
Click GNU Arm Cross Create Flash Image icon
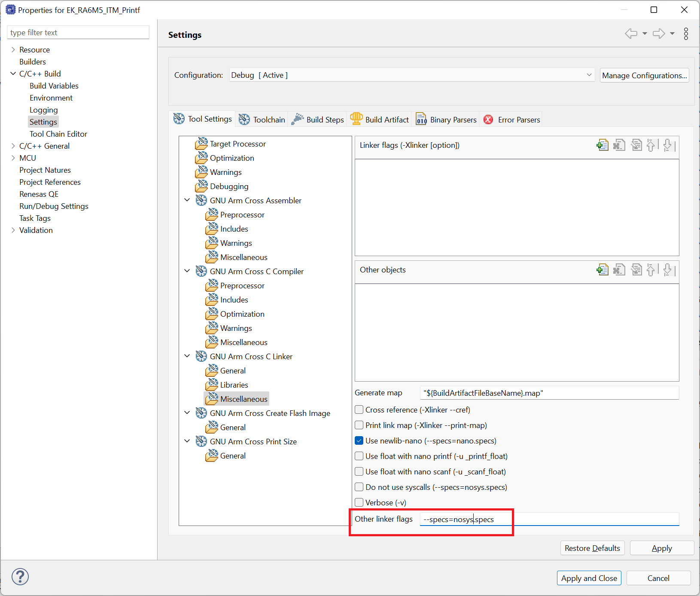coord(201,413)
